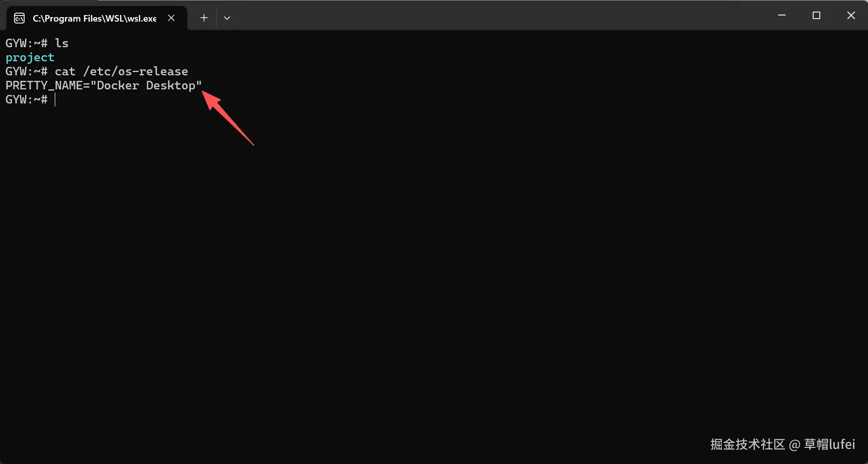The height and width of the screenshot is (464, 868).
Task: Open a new tab with the plus button
Action: tap(204, 18)
